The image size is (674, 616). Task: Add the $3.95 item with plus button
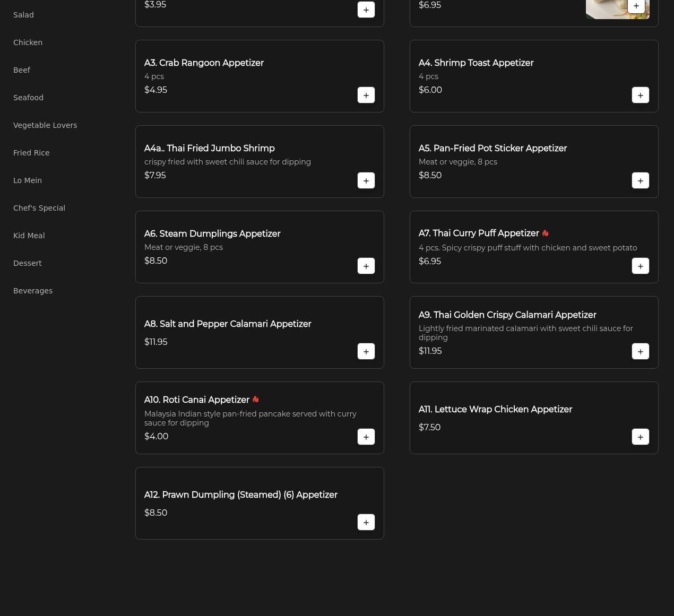(366, 10)
